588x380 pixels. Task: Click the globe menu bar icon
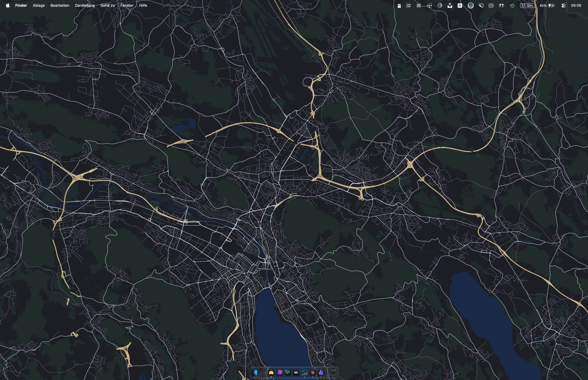(440, 5)
